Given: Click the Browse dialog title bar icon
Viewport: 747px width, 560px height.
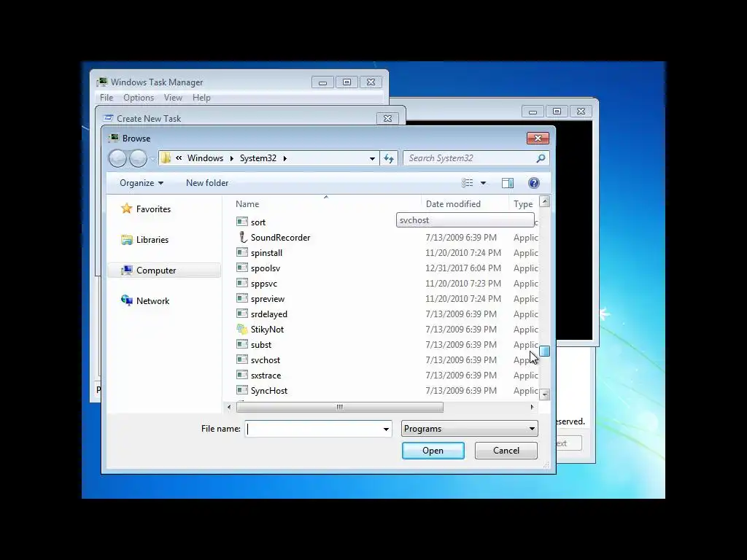Looking at the screenshot, I should (113, 138).
